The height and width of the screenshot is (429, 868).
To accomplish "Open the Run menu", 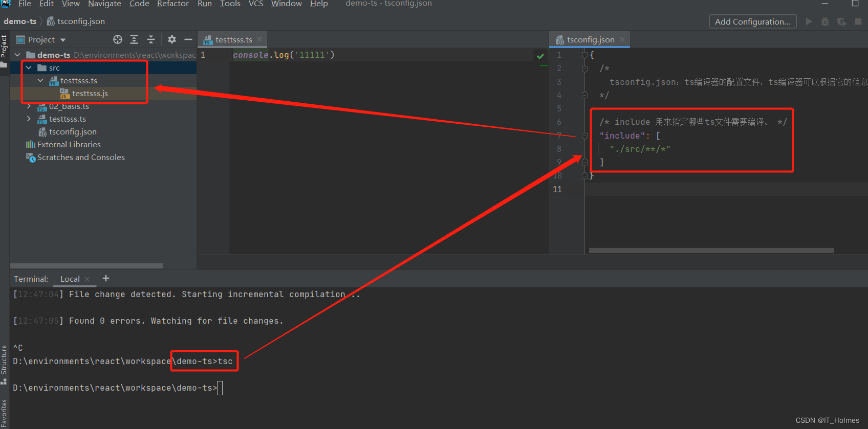I will 205,4.
